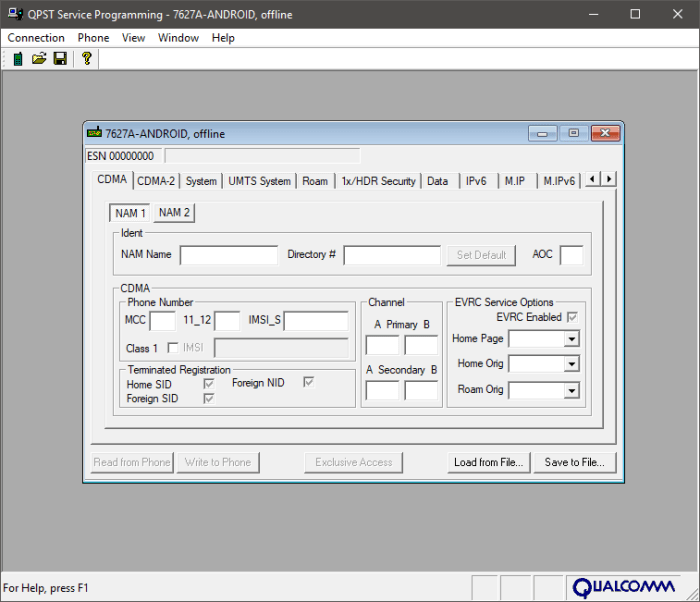The height and width of the screenshot is (602, 700).
Task: Toggle the Class 1 IMSI checkbox
Action: [173, 347]
